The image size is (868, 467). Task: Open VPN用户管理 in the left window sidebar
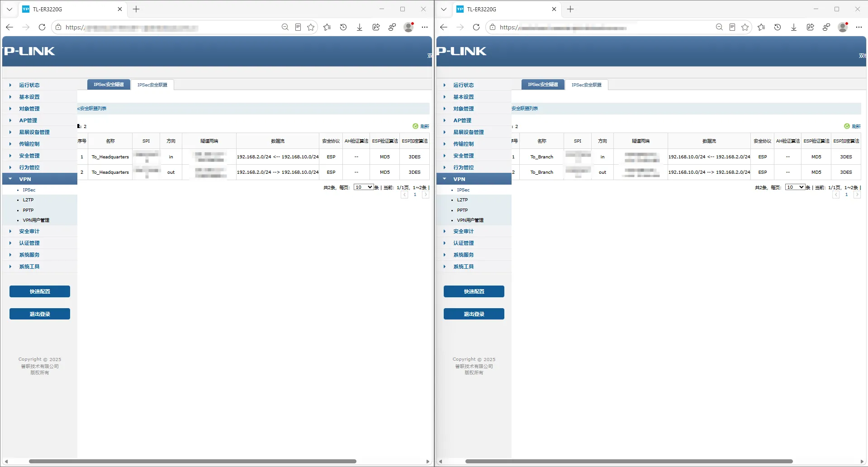pyautogui.click(x=36, y=220)
